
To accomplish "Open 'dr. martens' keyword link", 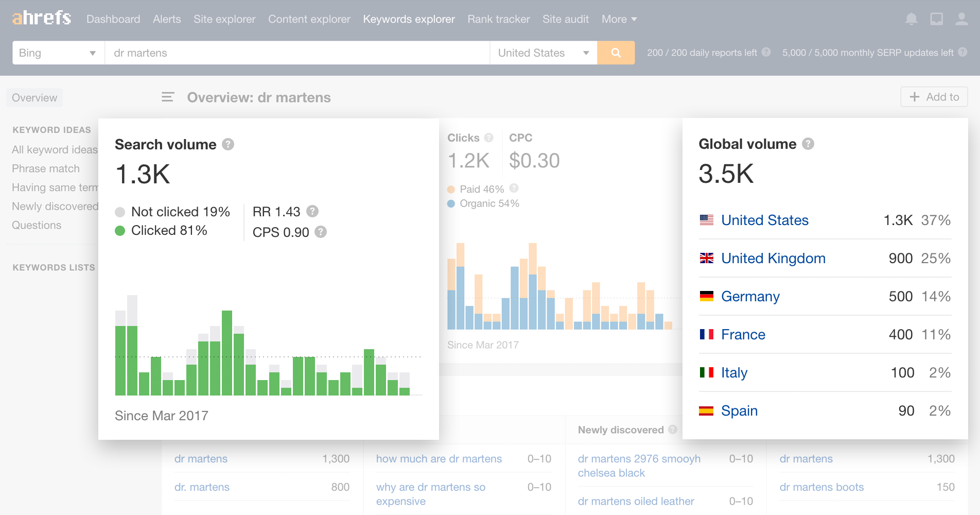I will pos(202,487).
